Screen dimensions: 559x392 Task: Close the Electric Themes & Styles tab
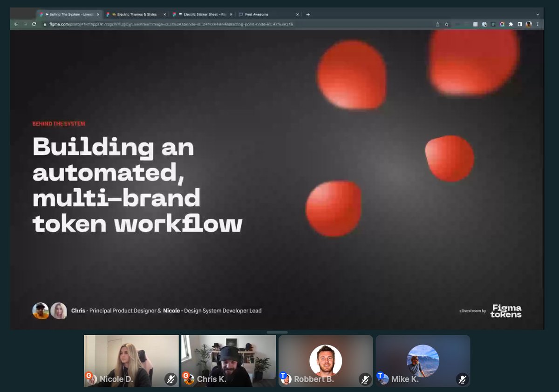click(164, 14)
